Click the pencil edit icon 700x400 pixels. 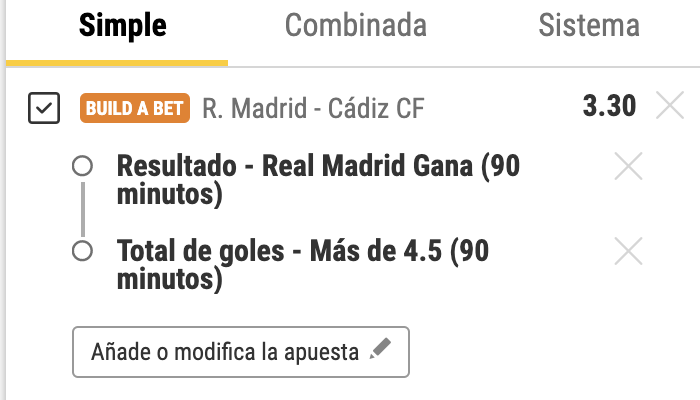click(x=380, y=349)
